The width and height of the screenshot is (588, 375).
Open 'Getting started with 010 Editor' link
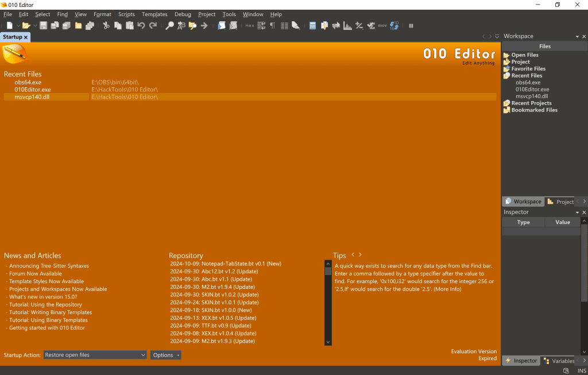coord(47,328)
